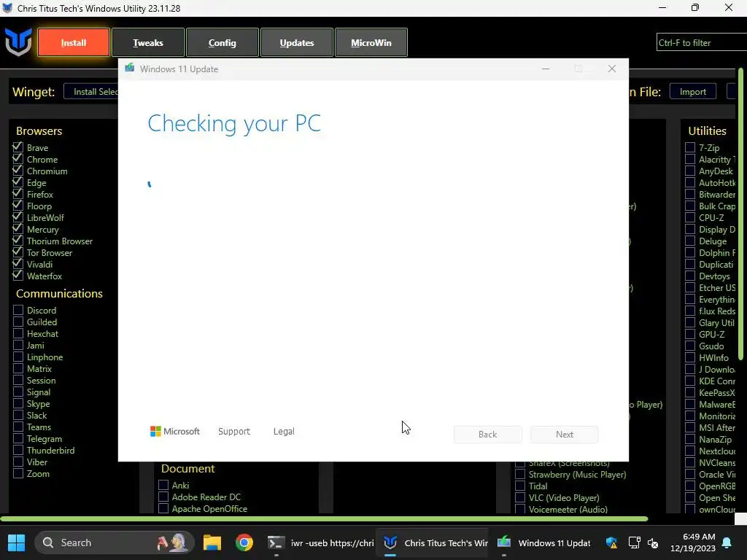Viewport: 747px width, 560px height.
Task: Click the Back button in update dialog
Action: coord(487,435)
